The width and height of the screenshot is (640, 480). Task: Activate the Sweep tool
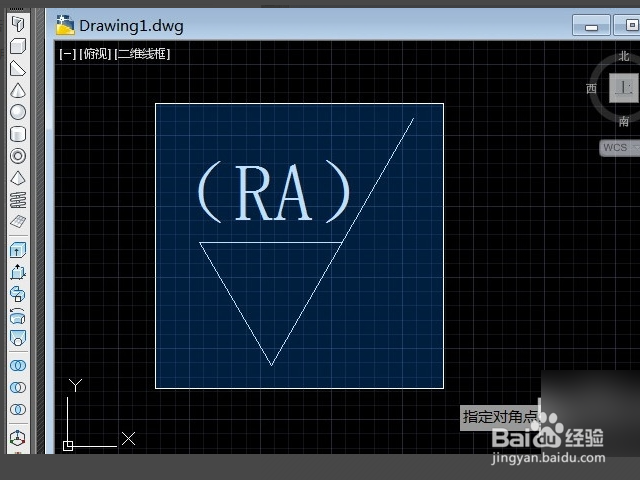[18, 294]
